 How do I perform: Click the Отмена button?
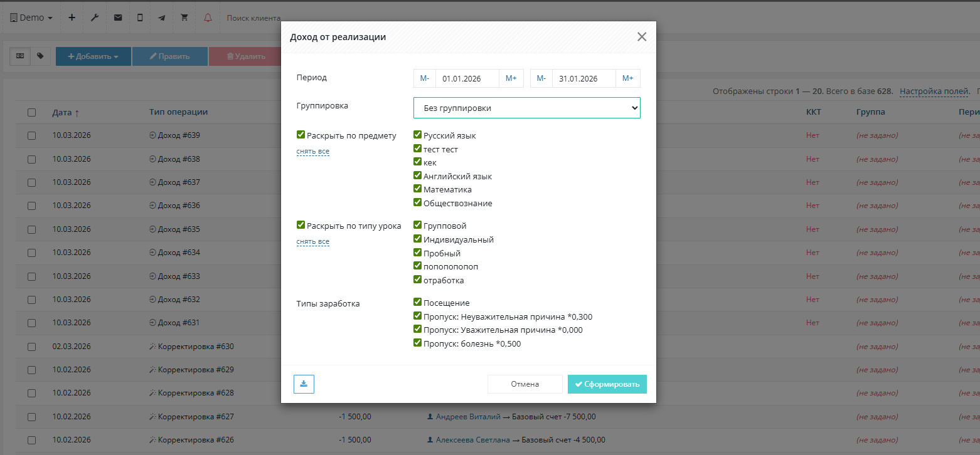coord(525,384)
